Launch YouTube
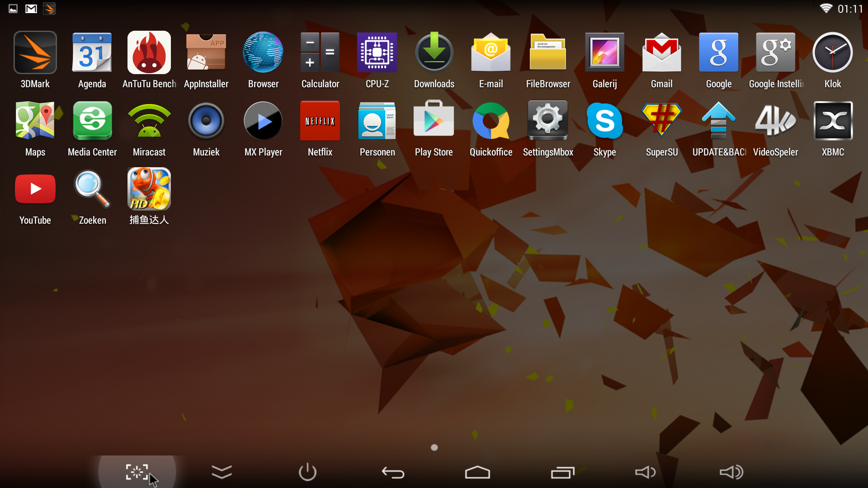 [35, 189]
